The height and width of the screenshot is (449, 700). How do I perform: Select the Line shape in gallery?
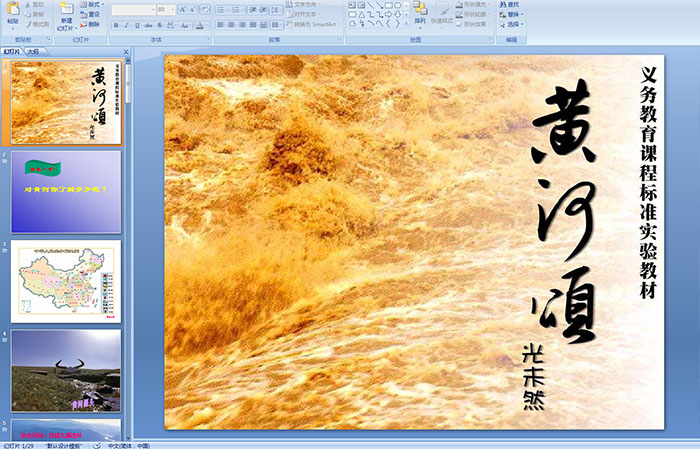click(371, 5)
